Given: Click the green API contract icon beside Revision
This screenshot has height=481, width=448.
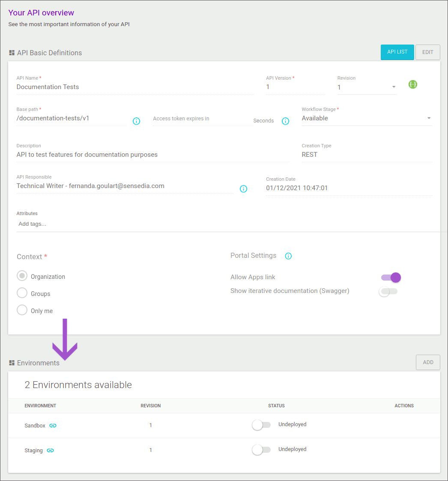Looking at the screenshot, I should 412,84.
